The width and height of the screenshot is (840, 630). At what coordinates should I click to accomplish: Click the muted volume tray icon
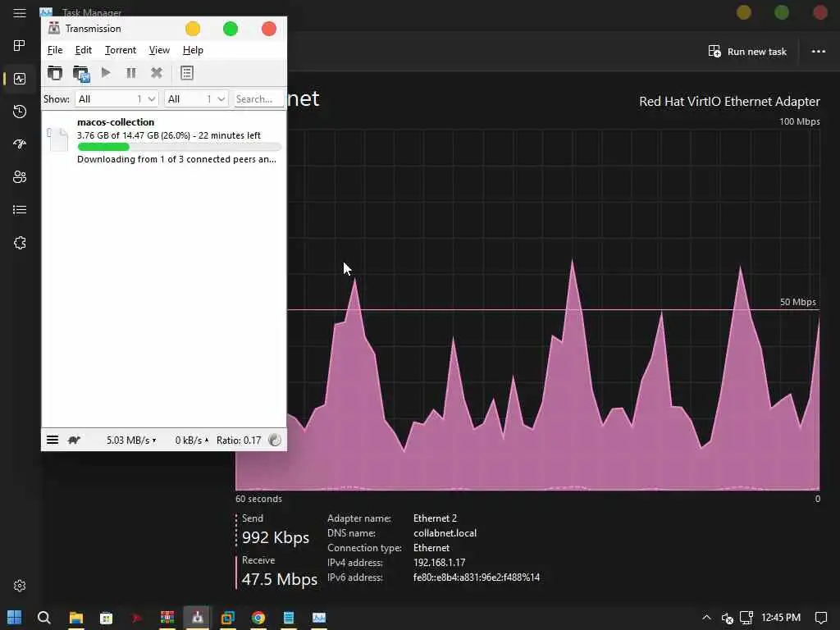(727, 619)
